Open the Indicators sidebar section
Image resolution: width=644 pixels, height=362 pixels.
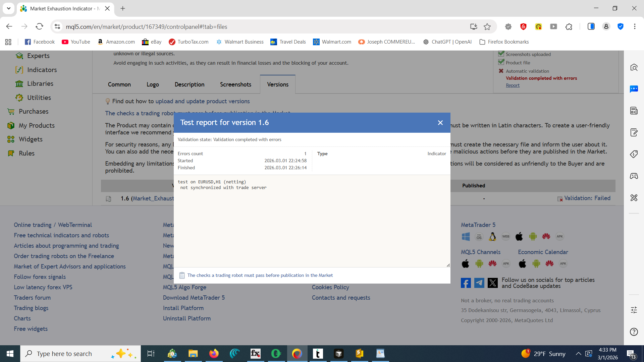42,70
